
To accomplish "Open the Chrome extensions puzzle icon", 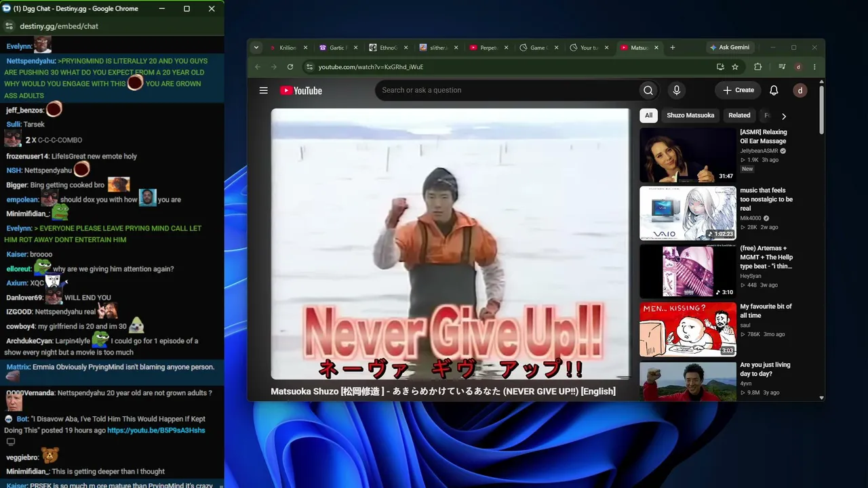I will (x=758, y=67).
